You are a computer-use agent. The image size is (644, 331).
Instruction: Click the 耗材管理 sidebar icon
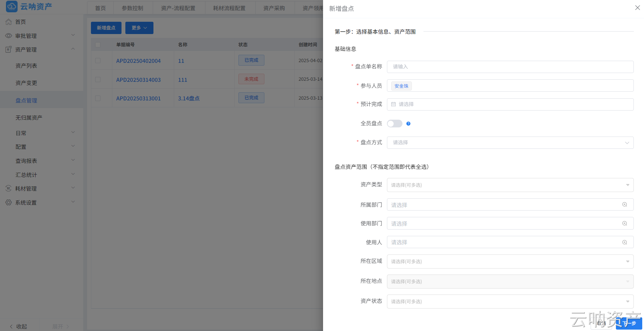8,188
